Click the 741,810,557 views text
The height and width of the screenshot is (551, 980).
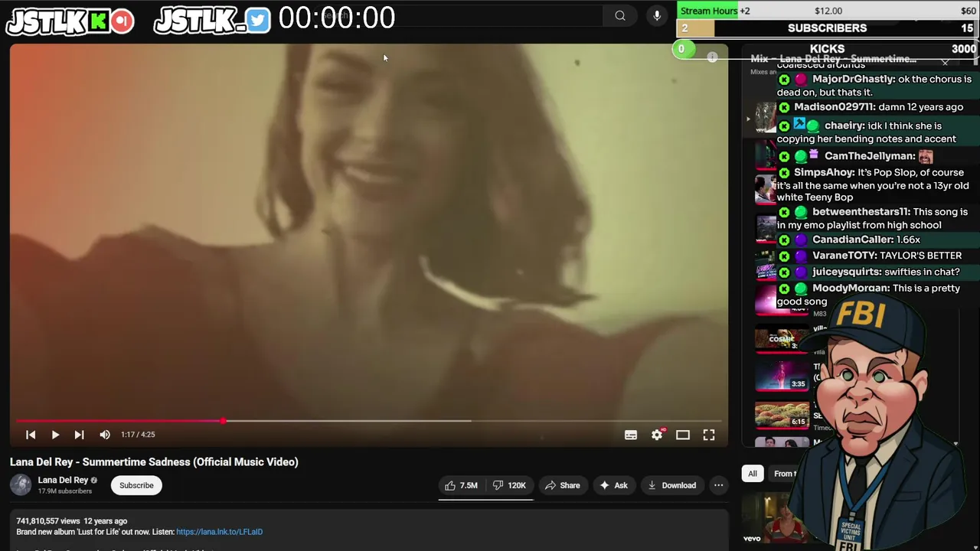[x=48, y=521]
